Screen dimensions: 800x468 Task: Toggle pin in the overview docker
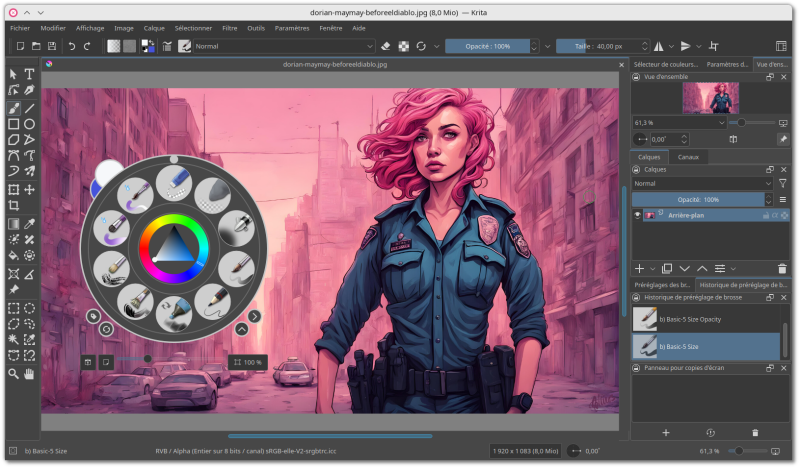click(783, 139)
